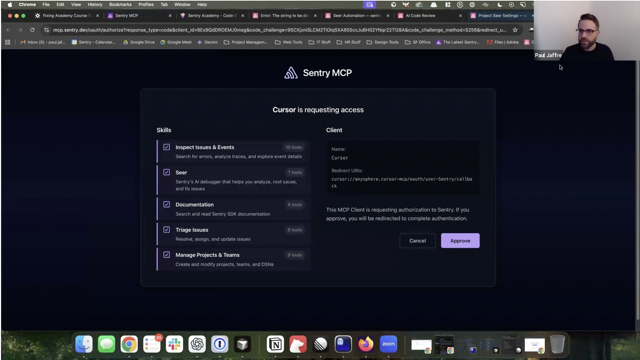
Task: Open Notion from the dock
Action: click(276, 344)
